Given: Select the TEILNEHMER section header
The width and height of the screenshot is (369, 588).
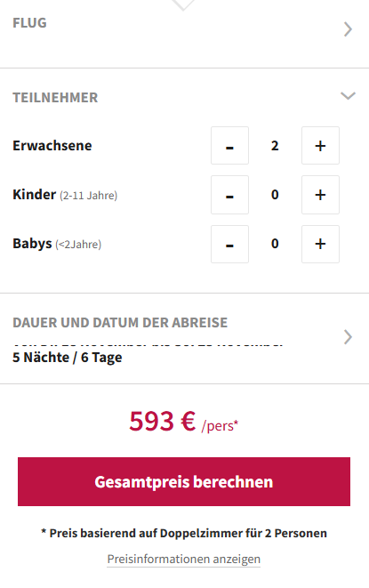Looking at the screenshot, I should 55,98.
